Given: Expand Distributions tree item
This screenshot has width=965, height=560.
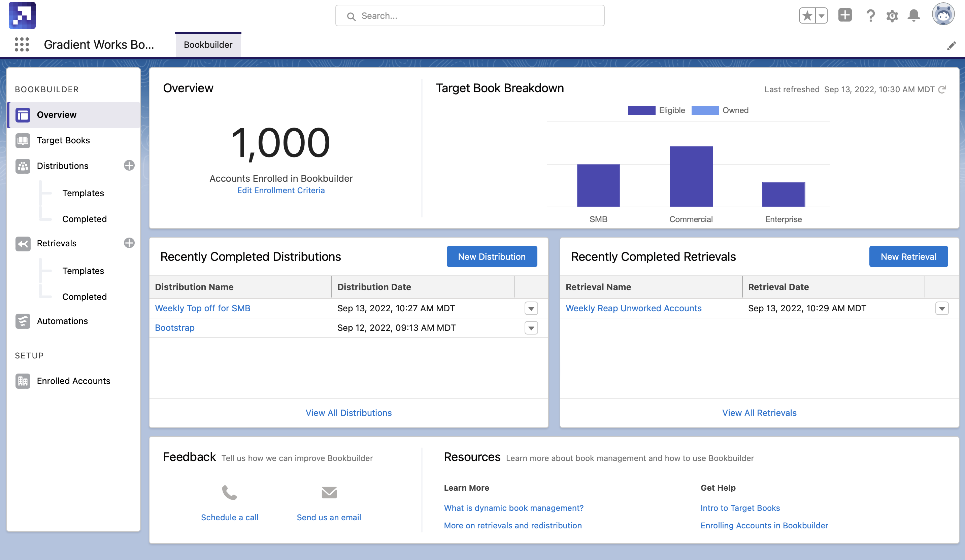Looking at the screenshot, I should [x=63, y=165].
